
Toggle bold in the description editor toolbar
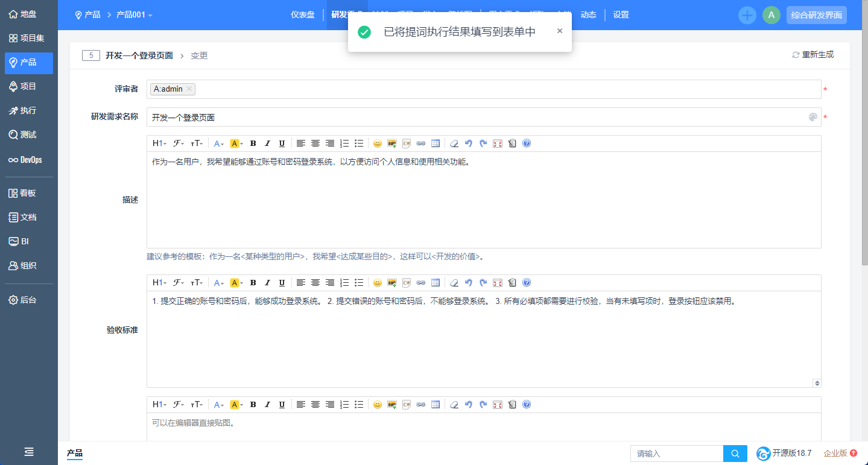point(253,144)
